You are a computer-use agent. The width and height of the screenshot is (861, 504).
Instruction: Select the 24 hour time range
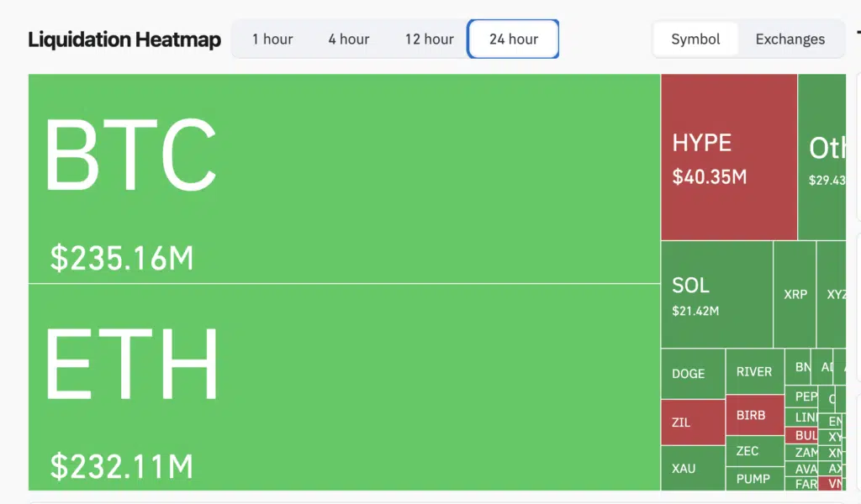coord(513,39)
